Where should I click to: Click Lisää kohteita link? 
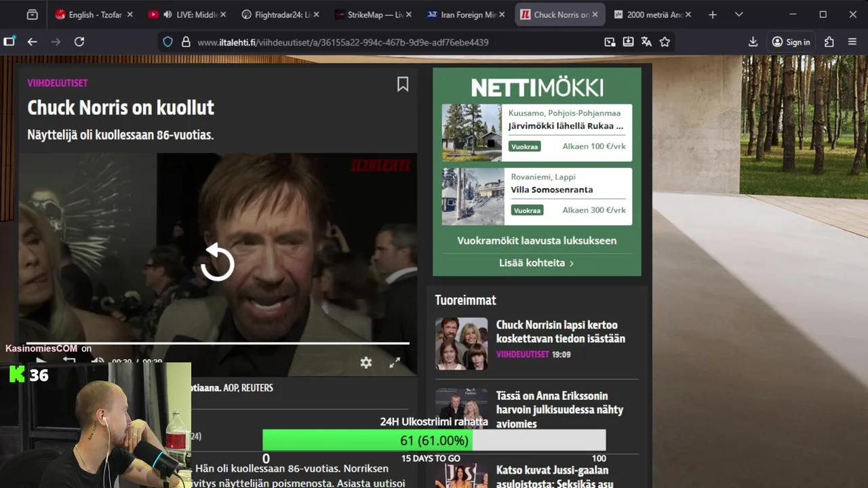[536, 263]
